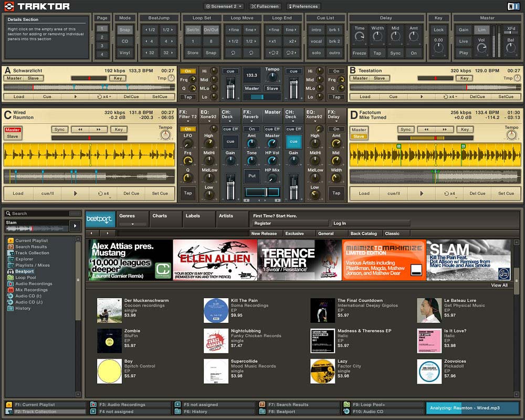Viewport: 525px width, 420px height.
Task: Select New Release category tab
Action: coord(266,234)
